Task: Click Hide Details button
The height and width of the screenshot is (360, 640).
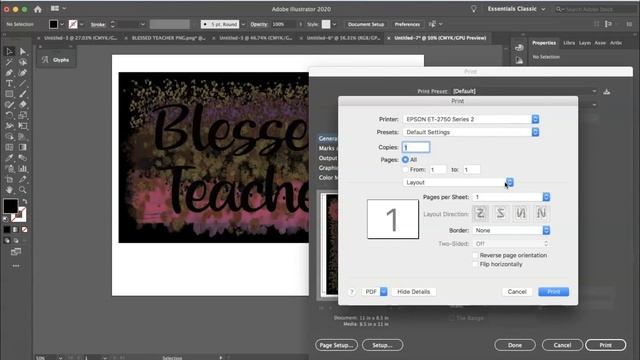Action: point(413,292)
